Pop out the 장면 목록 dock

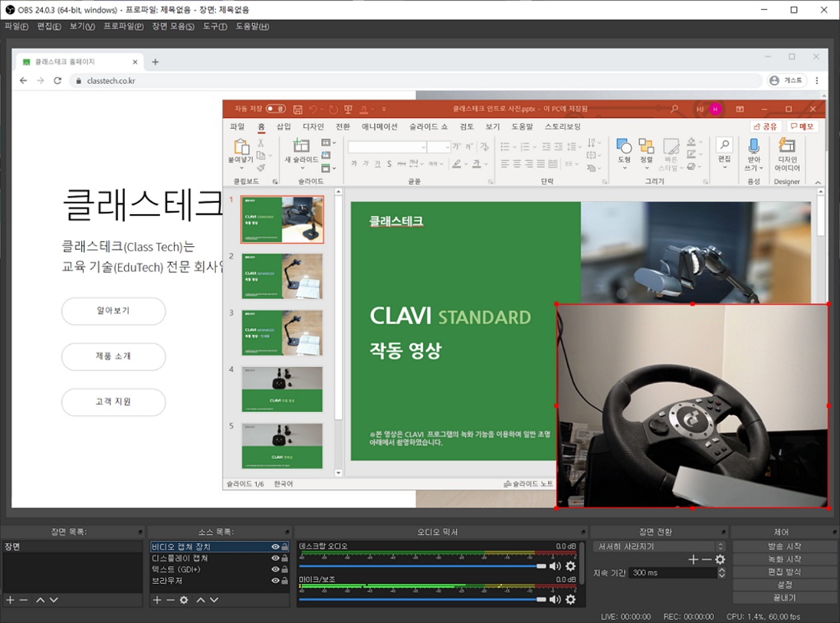140,532
